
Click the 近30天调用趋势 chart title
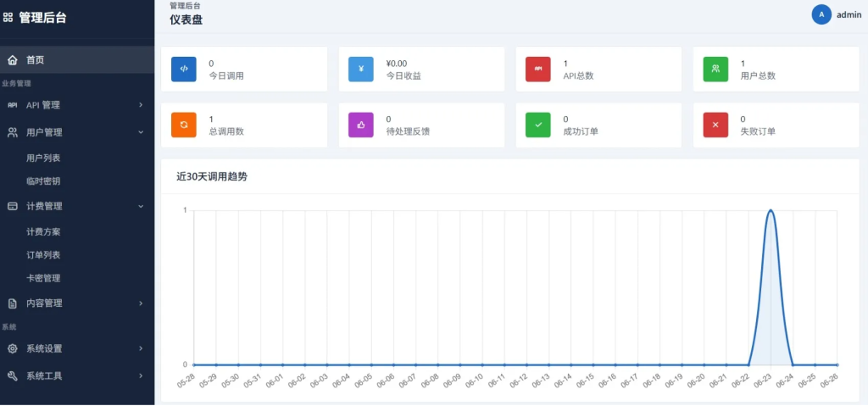coord(211,177)
